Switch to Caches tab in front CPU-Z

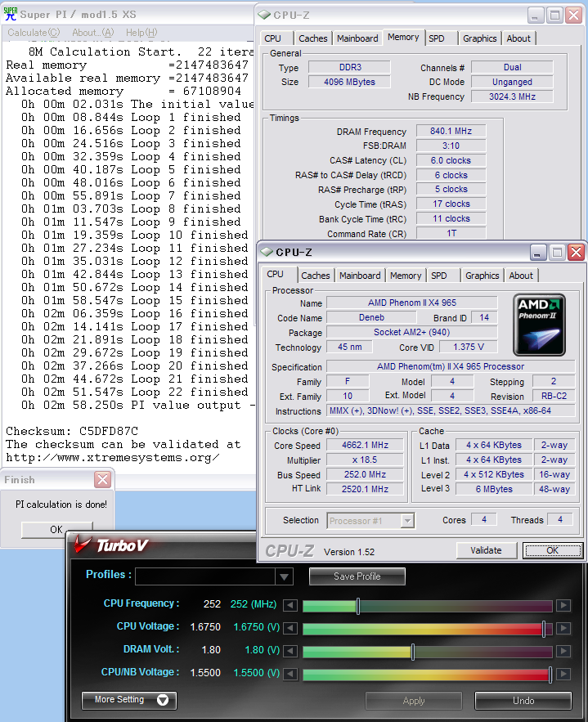pyautogui.click(x=316, y=276)
